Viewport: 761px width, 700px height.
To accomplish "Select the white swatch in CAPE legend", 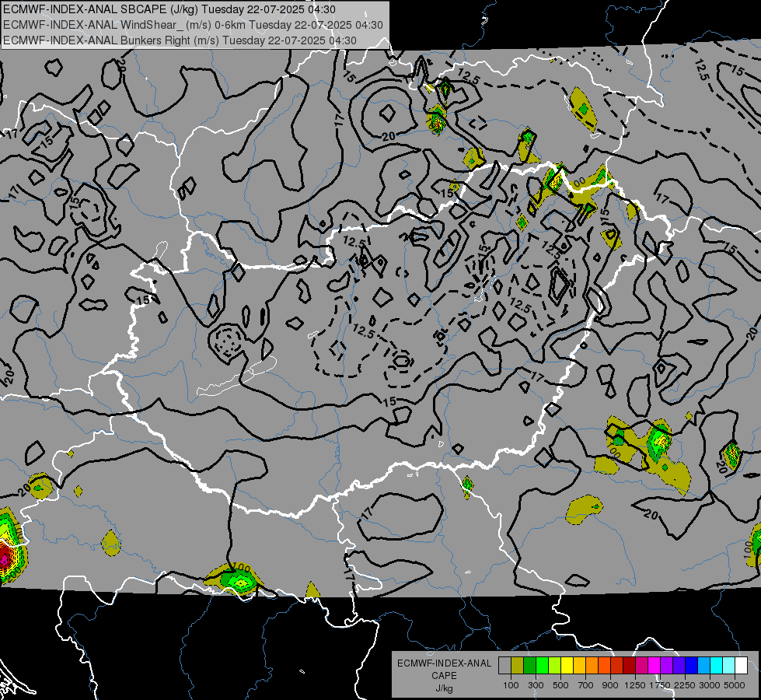I will point(741,665).
